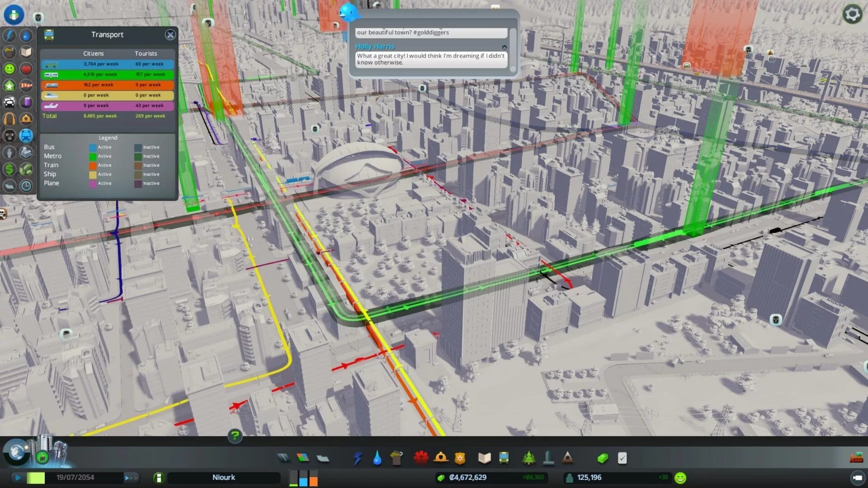Toggle the play/pause simulation button
868x488 pixels.
pyautogui.click(x=18, y=478)
